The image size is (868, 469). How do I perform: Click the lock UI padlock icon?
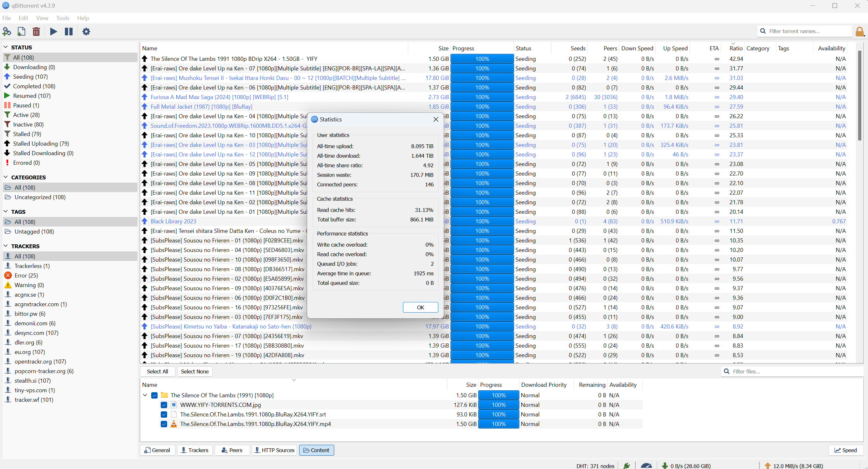pos(860,31)
